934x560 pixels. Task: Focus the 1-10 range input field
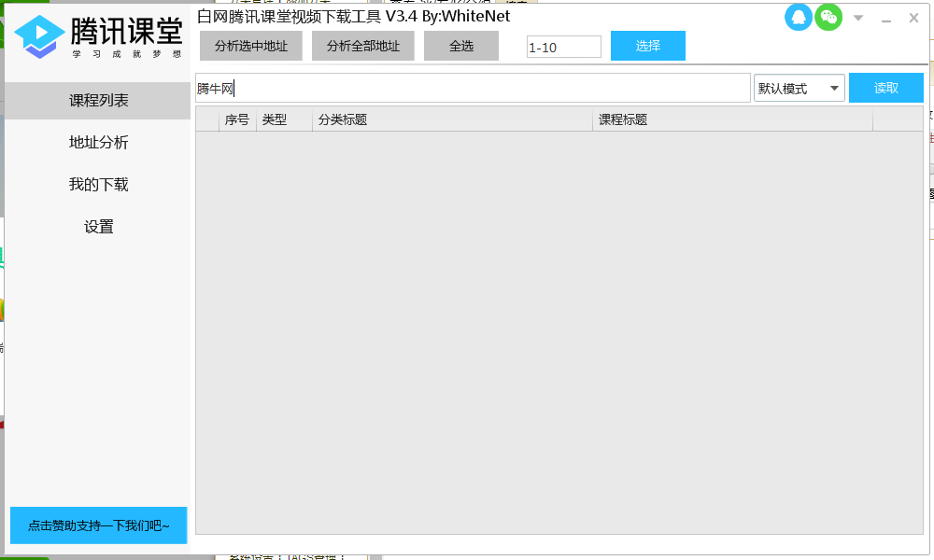click(x=563, y=47)
